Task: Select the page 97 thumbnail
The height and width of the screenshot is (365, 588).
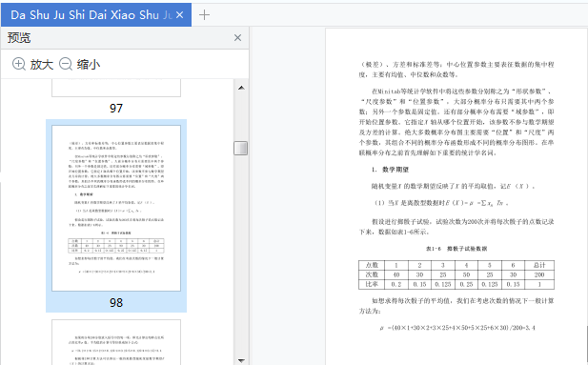Action: coord(116,88)
